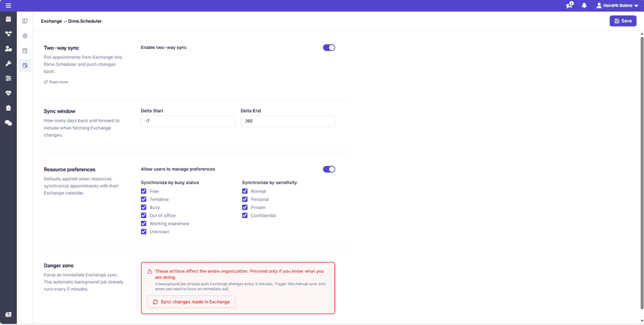This screenshot has width=644, height=325.
Task: Uncheck the Free busy status
Action: point(144,191)
